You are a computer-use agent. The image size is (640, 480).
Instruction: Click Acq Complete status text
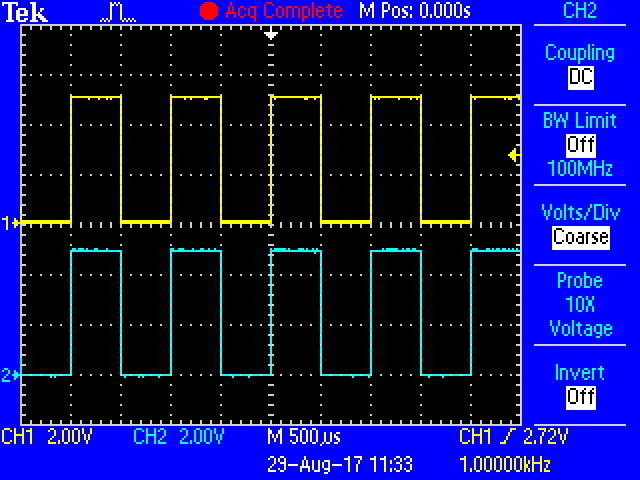click(283, 11)
